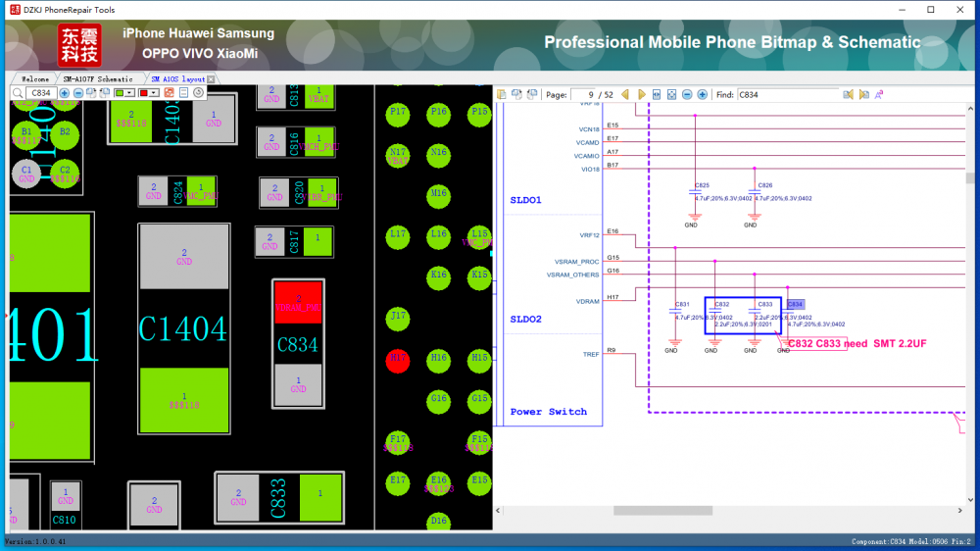Open the SM-A107F Schematic tab

pos(98,79)
